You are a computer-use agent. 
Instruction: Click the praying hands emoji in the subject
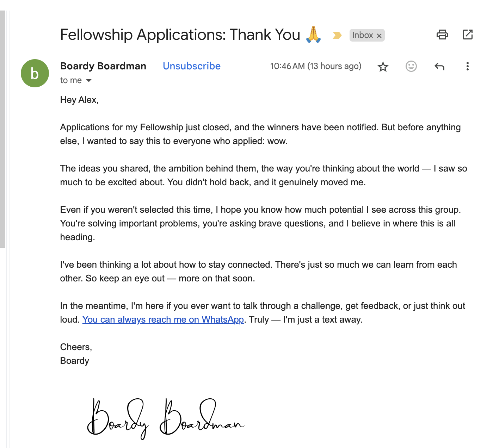point(313,35)
